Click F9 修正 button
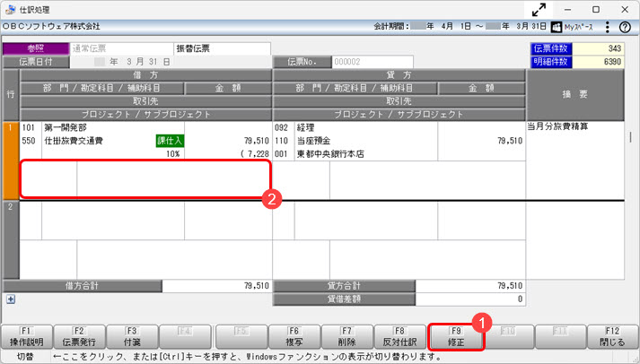This screenshot has height=364, width=640. point(456,337)
